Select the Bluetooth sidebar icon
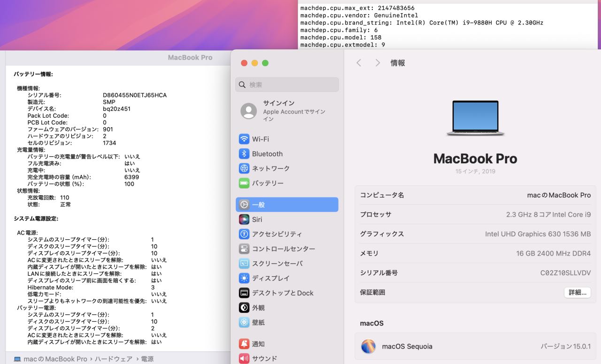 [x=244, y=154]
